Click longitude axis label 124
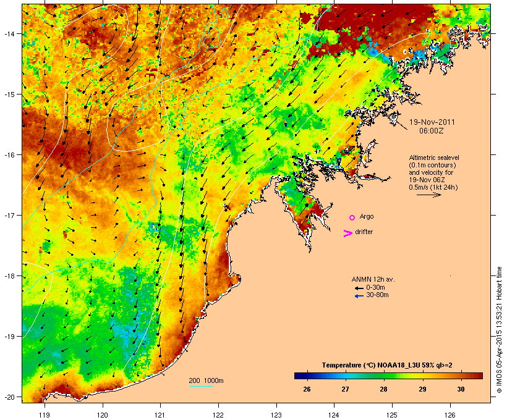 point(334,415)
